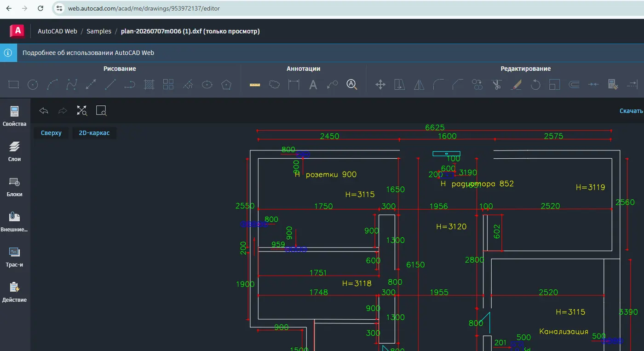Viewport: 644px width, 351px height.
Task: Select the Scale tool
Action: pos(555,84)
